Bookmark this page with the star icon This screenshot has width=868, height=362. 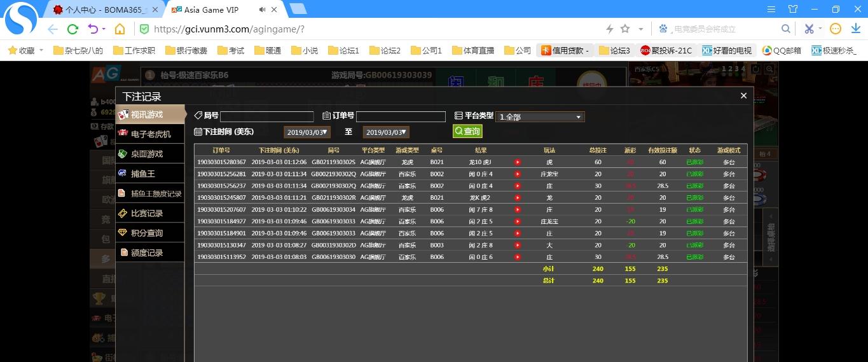pos(625,29)
